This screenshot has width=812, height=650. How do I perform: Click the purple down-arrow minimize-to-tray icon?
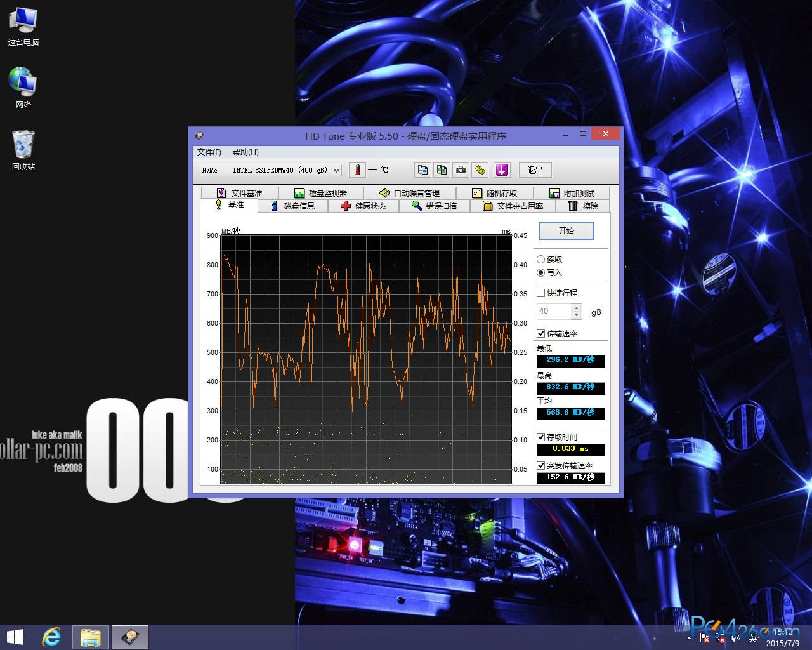pyautogui.click(x=502, y=170)
